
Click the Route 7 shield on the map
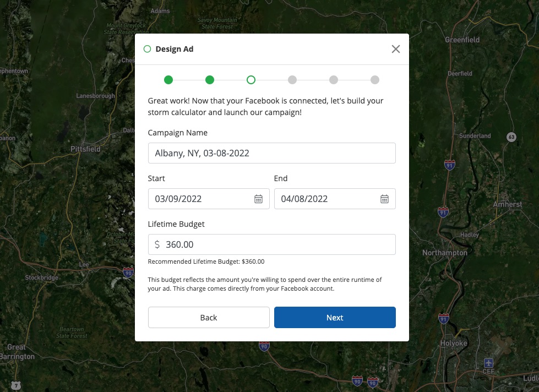pos(18,385)
